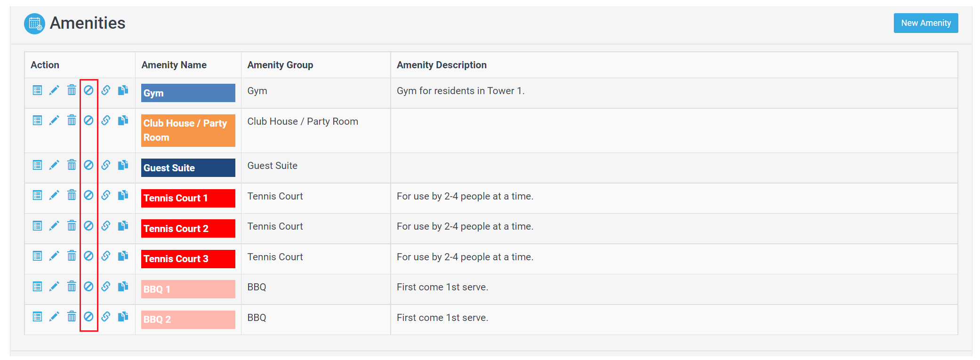The width and height of the screenshot is (980, 360).
Task: Click the orange Club House / Party Room label
Action: (188, 130)
